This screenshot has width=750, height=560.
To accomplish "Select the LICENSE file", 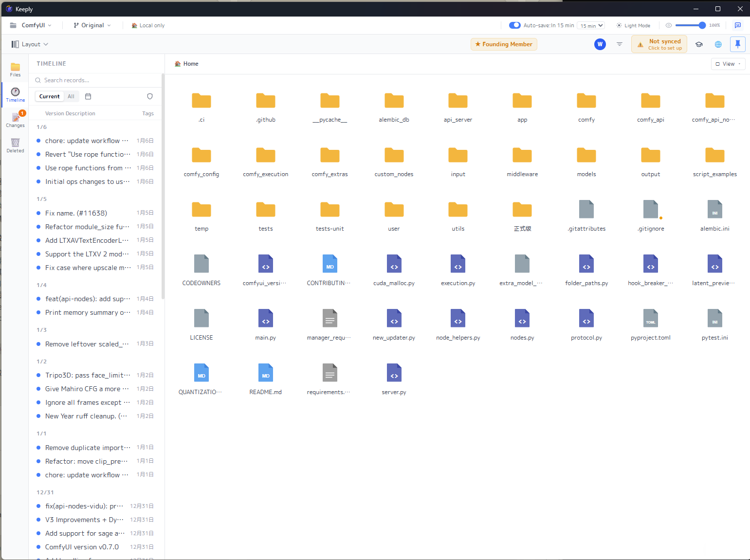I will 201,325.
